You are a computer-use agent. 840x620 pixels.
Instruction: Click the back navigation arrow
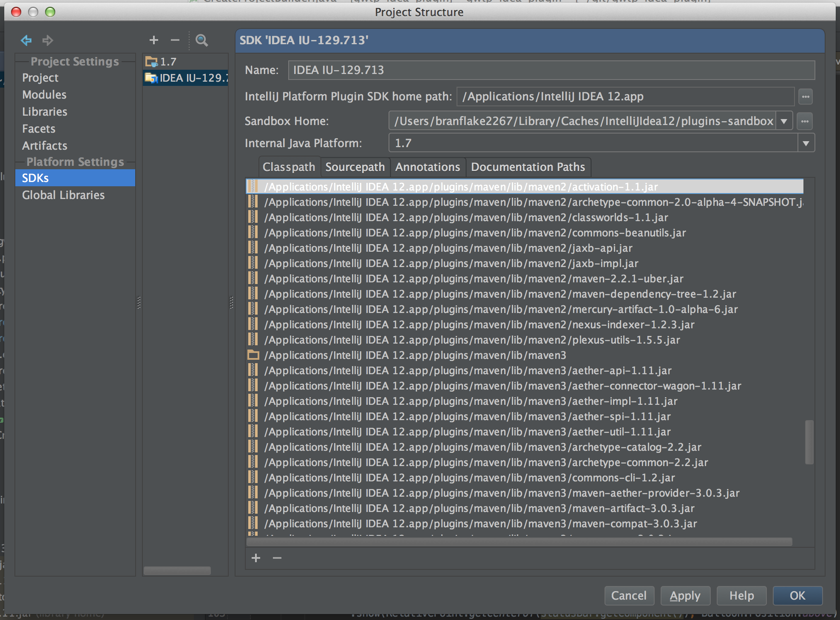point(26,40)
